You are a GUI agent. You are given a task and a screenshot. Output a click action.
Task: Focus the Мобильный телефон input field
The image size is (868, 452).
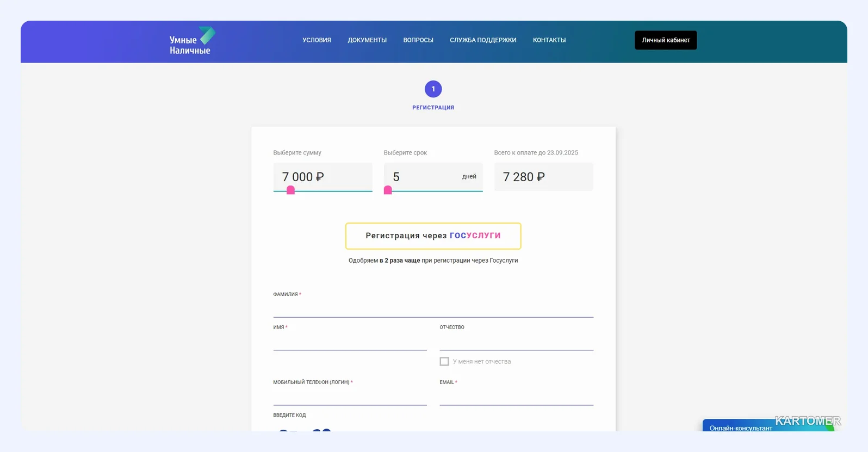coord(350,397)
